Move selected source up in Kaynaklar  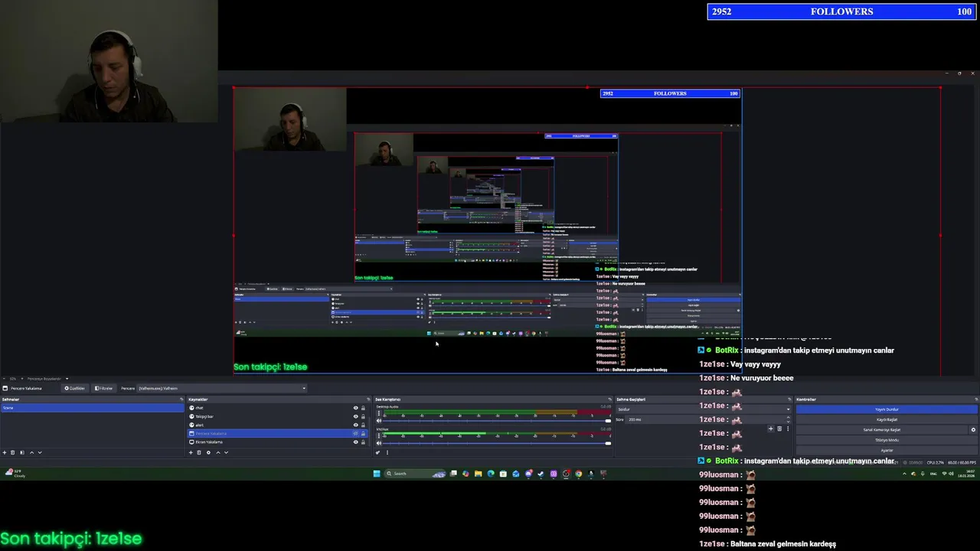[218, 452]
